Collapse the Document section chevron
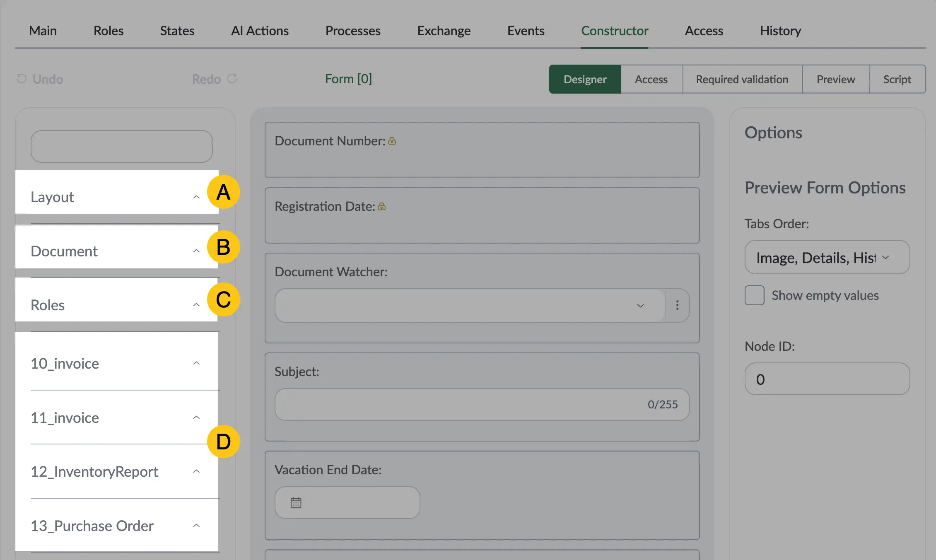This screenshot has width=936, height=560. pyautogui.click(x=196, y=251)
